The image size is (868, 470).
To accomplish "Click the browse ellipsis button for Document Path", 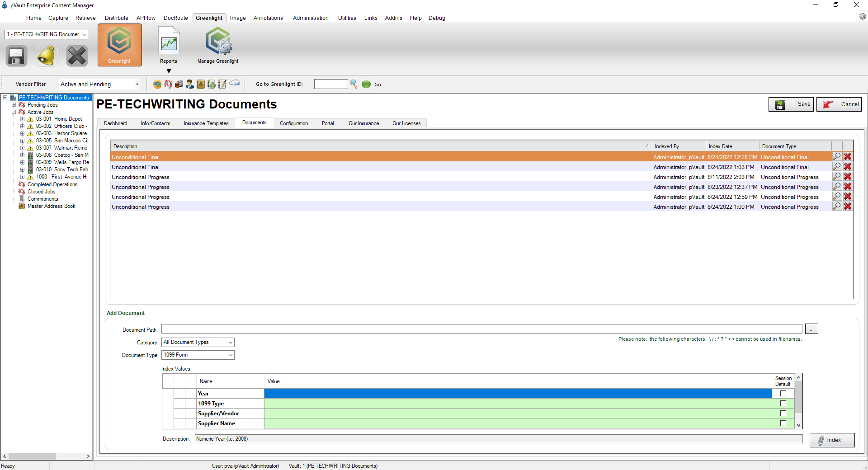I will click(x=811, y=329).
